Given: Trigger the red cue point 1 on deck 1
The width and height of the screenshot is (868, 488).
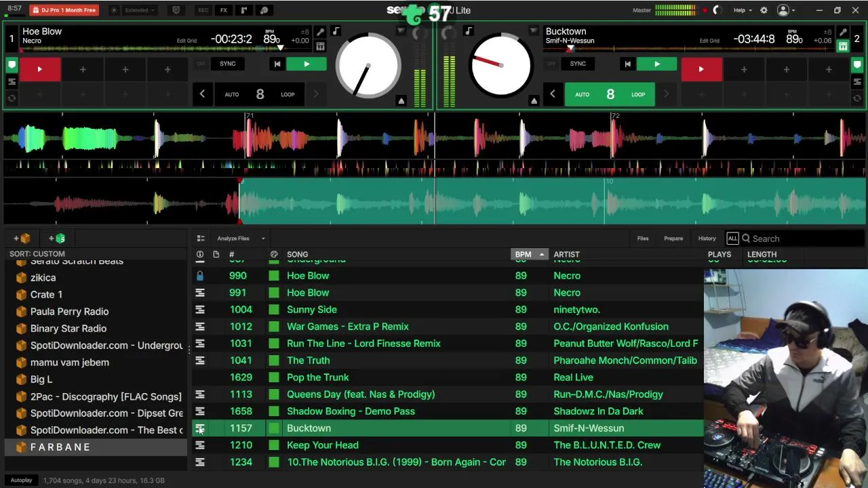Looking at the screenshot, I should (39, 69).
